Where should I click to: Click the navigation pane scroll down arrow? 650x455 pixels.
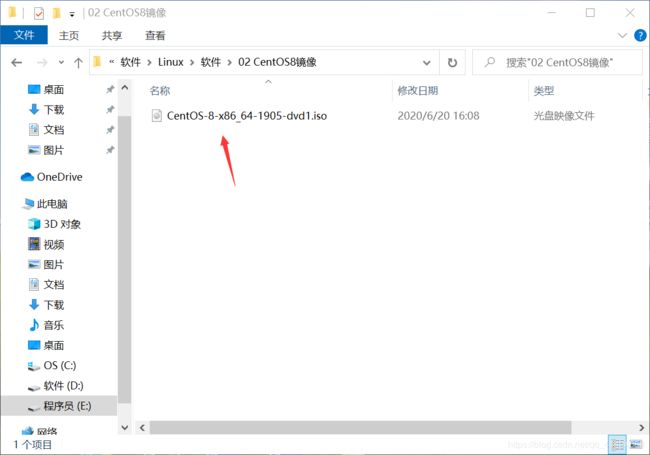pos(125,427)
